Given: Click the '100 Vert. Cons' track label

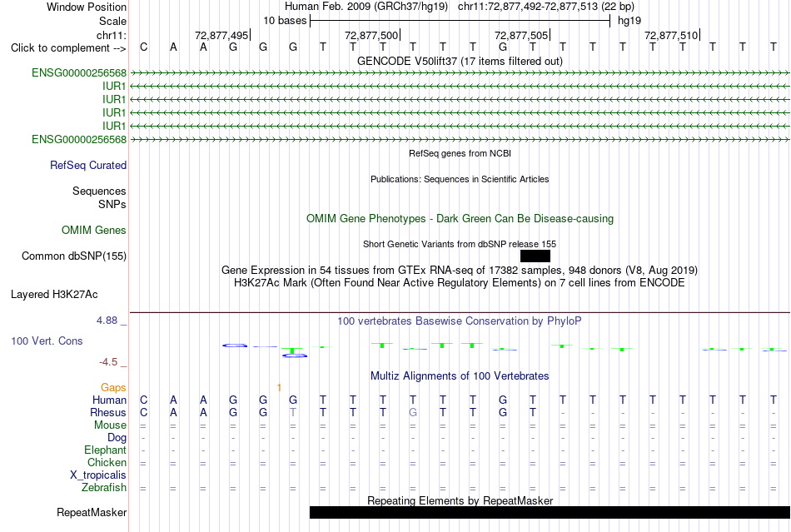Looking at the screenshot, I should [x=47, y=341].
